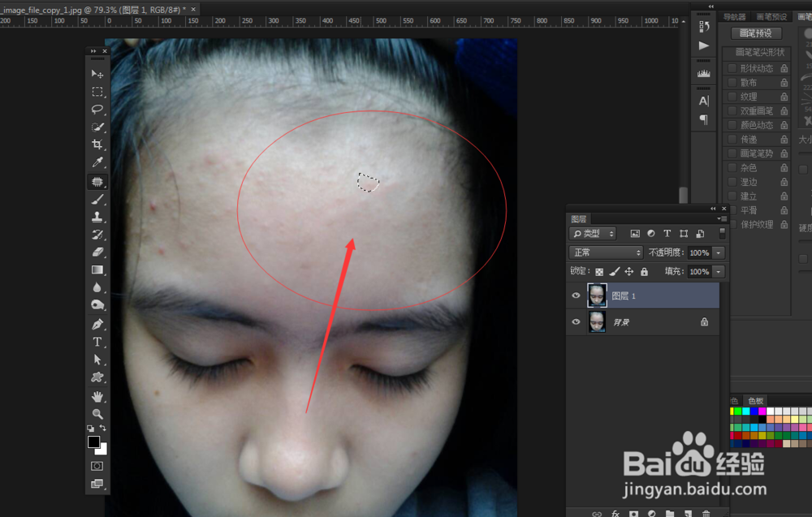Screen dimensions: 812x517
Task: Open opacity slider dropdown arrow
Action: point(719,252)
